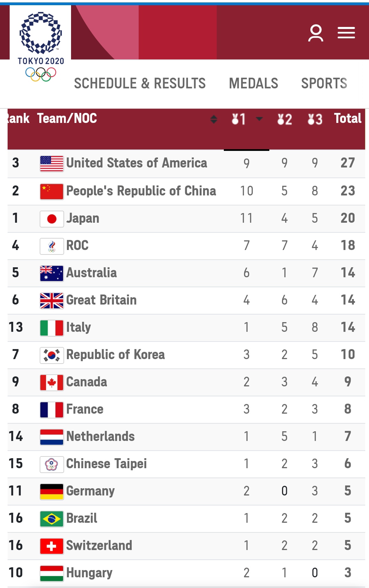
Task: Click the Switzerland flag icon
Action: click(52, 546)
